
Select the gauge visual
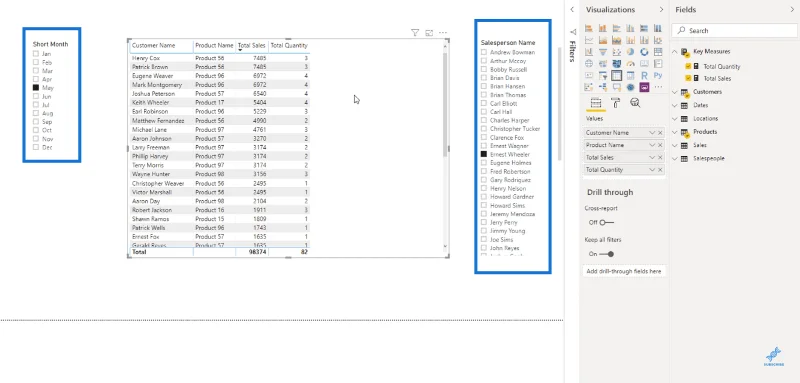[x=630, y=63]
